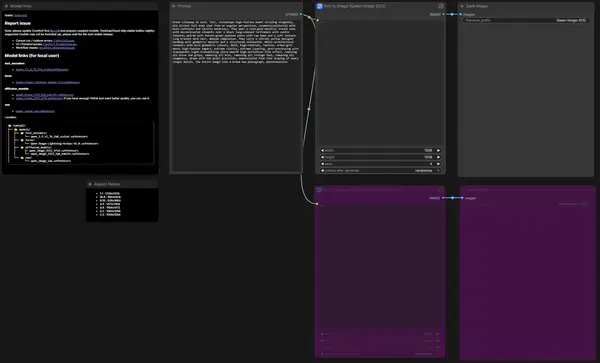Open the UI/frontend issues link
This screenshot has height=363, width=600.
click(x=60, y=44)
